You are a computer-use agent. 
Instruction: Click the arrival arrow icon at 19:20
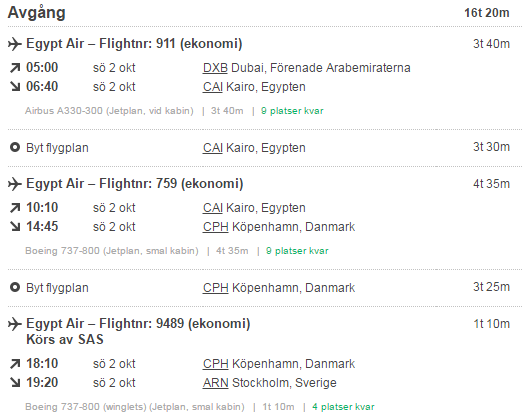pyautogui.click(x=15, y=382)
